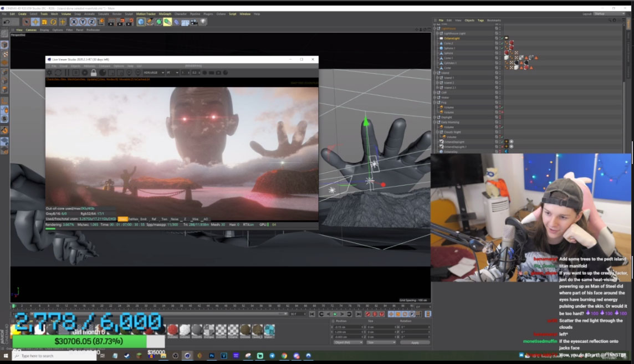Click the Snap S icon in left toolbar

5,119
